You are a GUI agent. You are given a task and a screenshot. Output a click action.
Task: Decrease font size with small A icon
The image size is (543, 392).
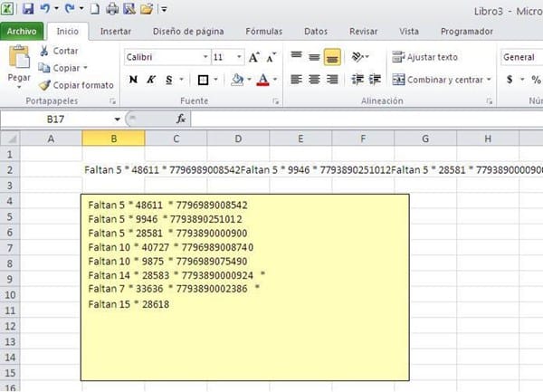click(x=271, y=57)
